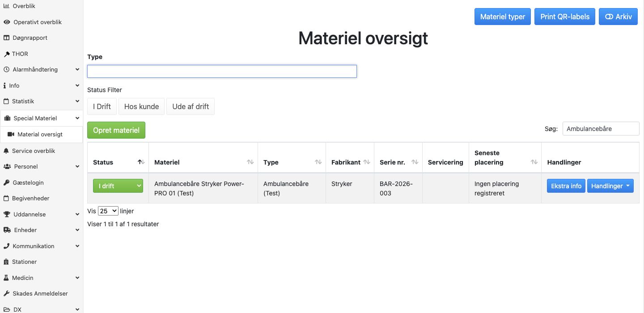Click the Statistik calendar icon
Screen dimensions: 644x313
(x=6, y=102)
